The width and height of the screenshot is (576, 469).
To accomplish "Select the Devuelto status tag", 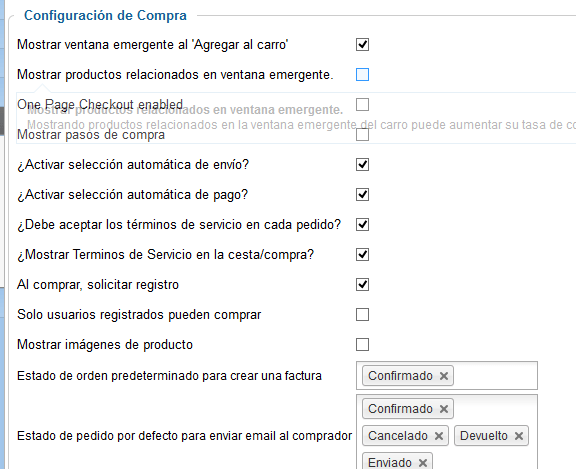I will [x=484, y=436].
